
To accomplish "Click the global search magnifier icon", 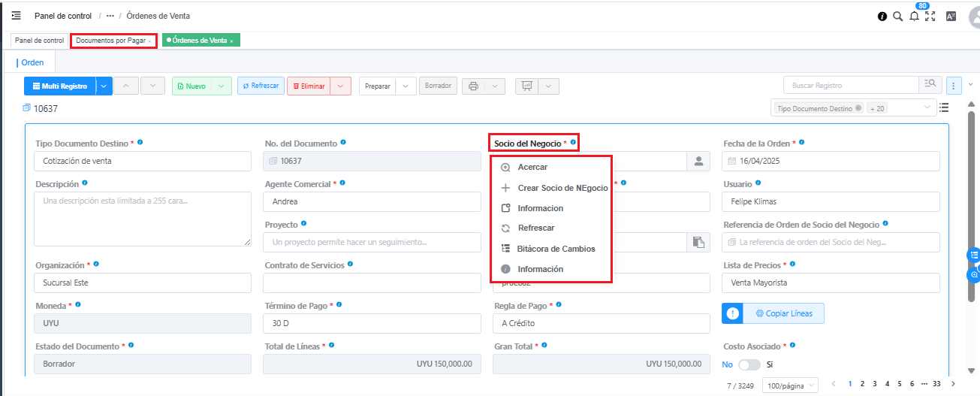I will (x=897, y=16).
